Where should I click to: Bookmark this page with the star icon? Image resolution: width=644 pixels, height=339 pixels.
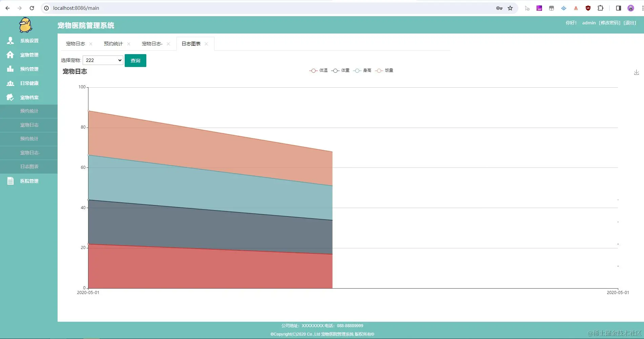pyautogui.click(x=510, y=8)
